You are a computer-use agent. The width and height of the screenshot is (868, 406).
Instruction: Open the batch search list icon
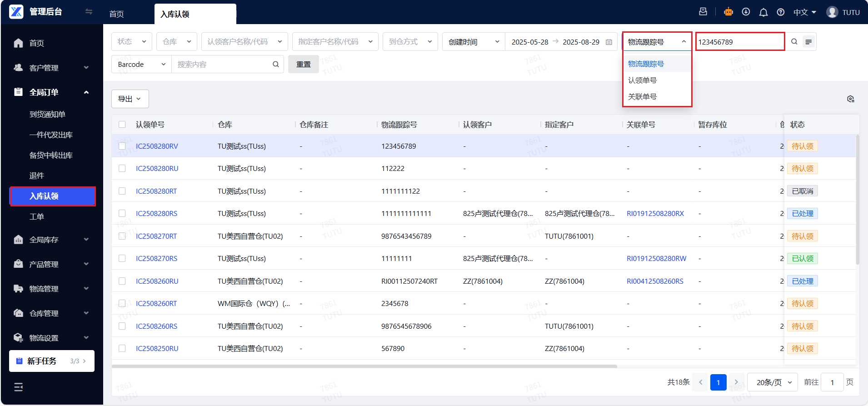(x=808, y=42)
